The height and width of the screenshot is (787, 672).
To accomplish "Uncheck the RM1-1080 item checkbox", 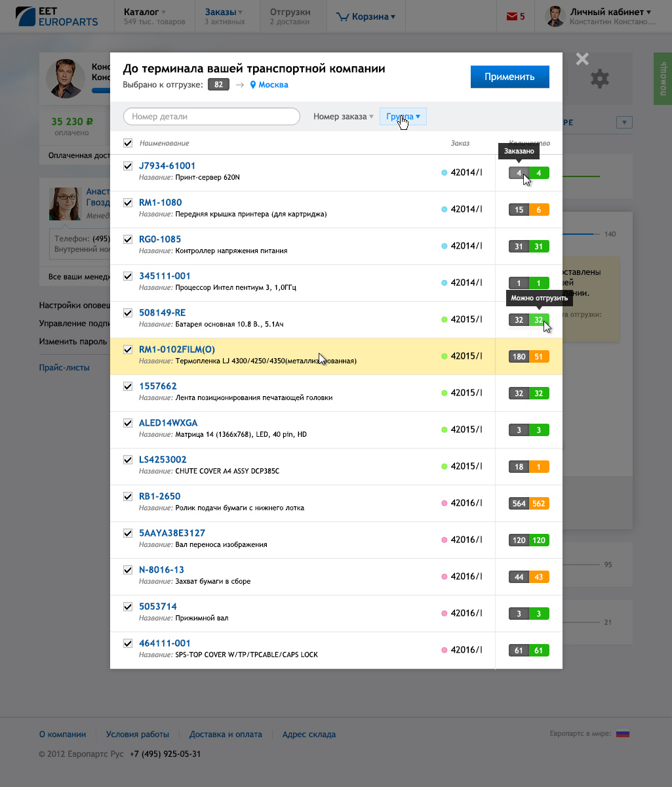I will 128,203.
